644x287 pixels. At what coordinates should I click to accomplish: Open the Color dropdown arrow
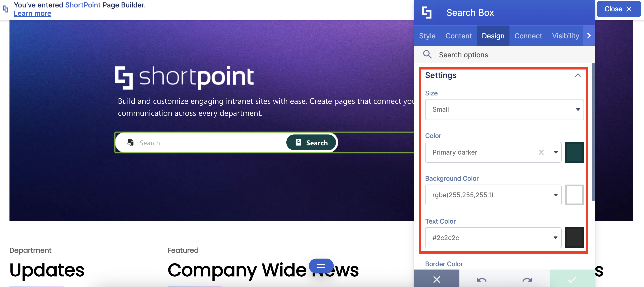tap(556, 152)
